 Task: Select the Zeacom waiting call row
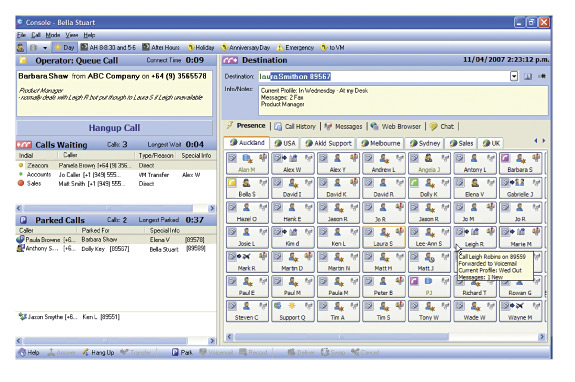116,166
